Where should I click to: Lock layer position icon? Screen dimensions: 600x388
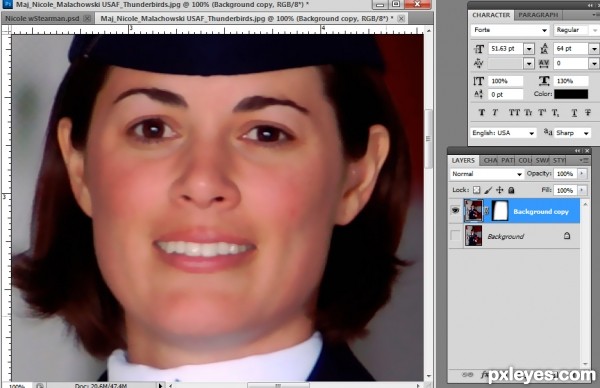click(500, 190)
